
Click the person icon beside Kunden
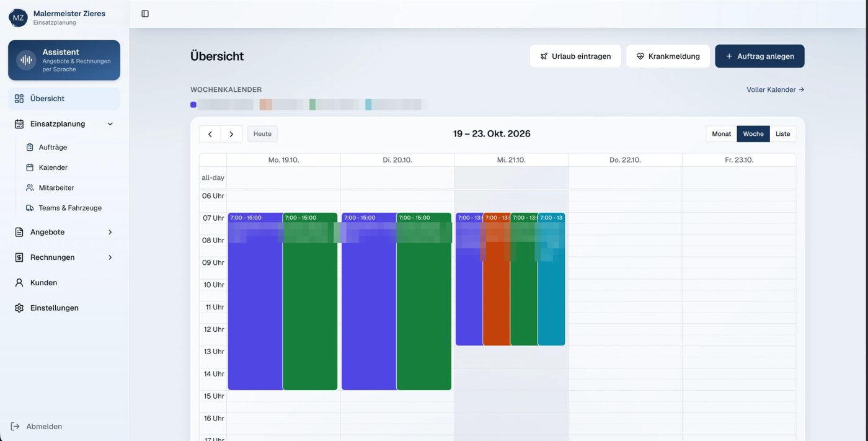click(19, 283)
